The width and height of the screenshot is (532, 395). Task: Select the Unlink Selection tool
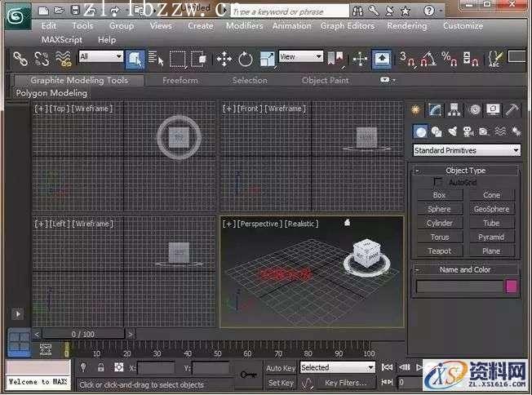click(42, 59)
